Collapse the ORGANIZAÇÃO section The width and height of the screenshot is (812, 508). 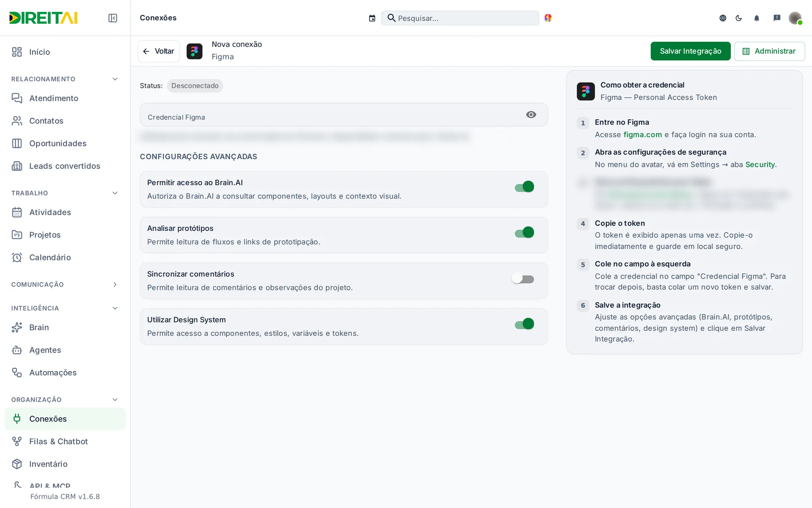(115, 400)
